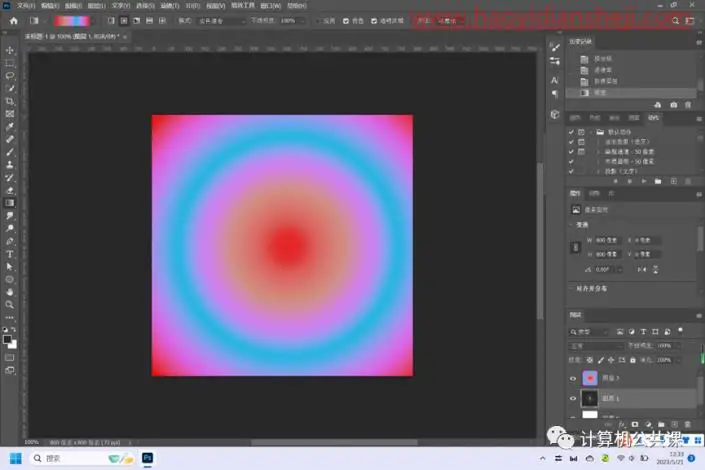
Task: Open the gradient picker dropdown arrow
Action: coord(93,21)
